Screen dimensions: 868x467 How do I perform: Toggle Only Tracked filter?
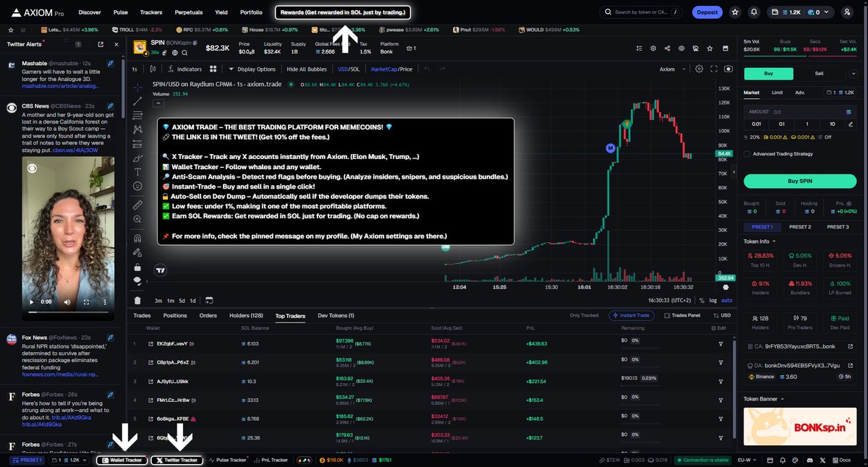point(584,316)
